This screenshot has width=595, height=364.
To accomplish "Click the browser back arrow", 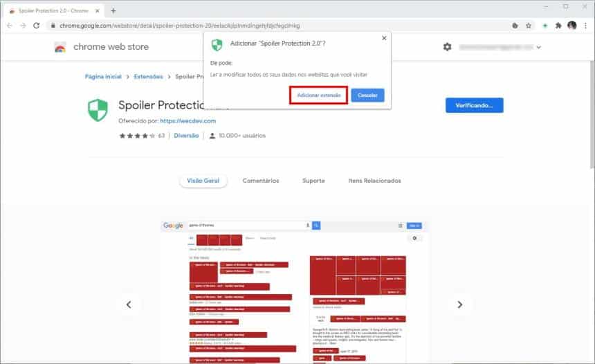I will [10, 26].
